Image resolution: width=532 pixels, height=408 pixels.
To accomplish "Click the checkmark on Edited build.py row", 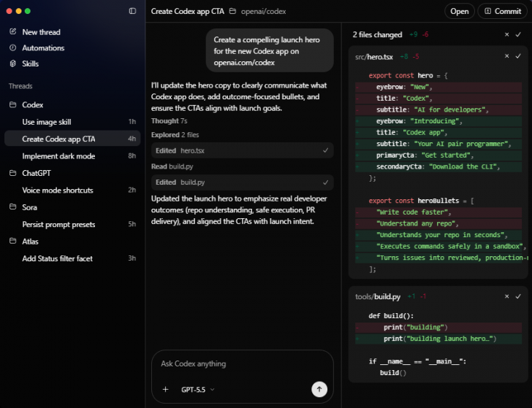I will click(325, 182).
